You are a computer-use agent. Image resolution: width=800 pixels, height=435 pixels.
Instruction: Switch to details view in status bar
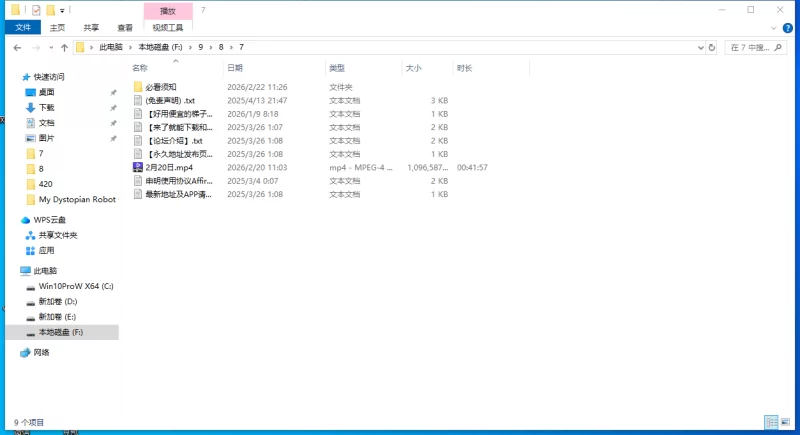pyautogui.click(x=771, y=422)
